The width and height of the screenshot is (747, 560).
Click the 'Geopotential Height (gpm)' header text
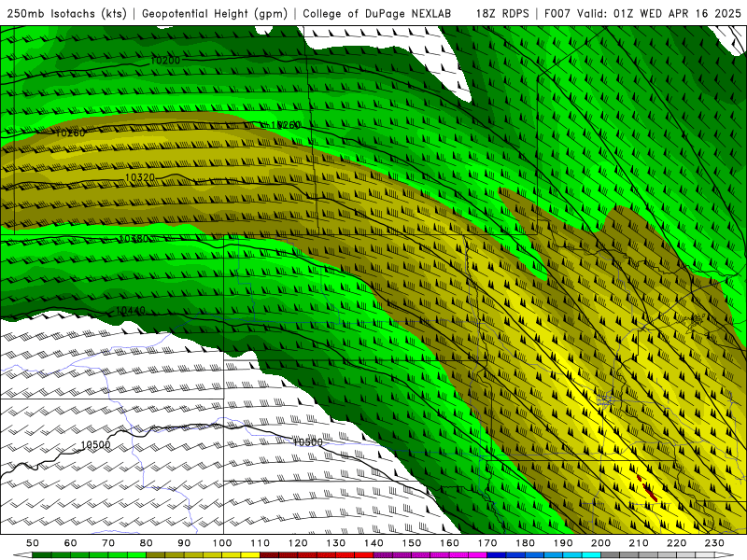215,14
